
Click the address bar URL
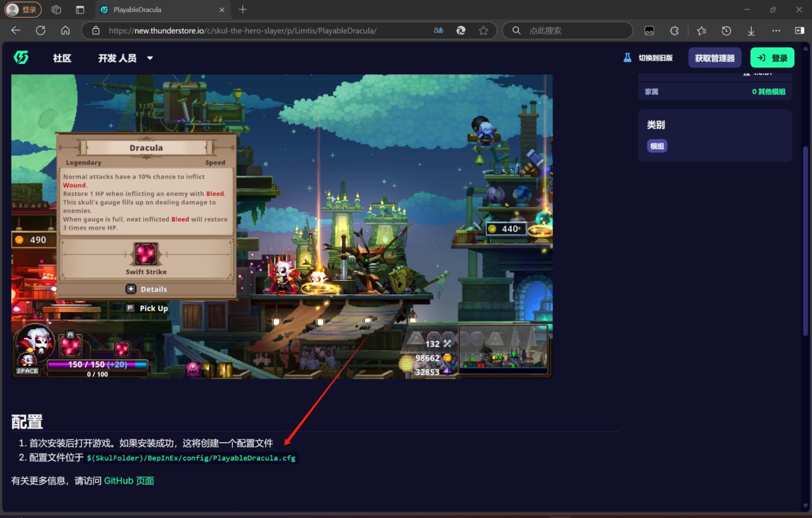(x=242, y=30)
